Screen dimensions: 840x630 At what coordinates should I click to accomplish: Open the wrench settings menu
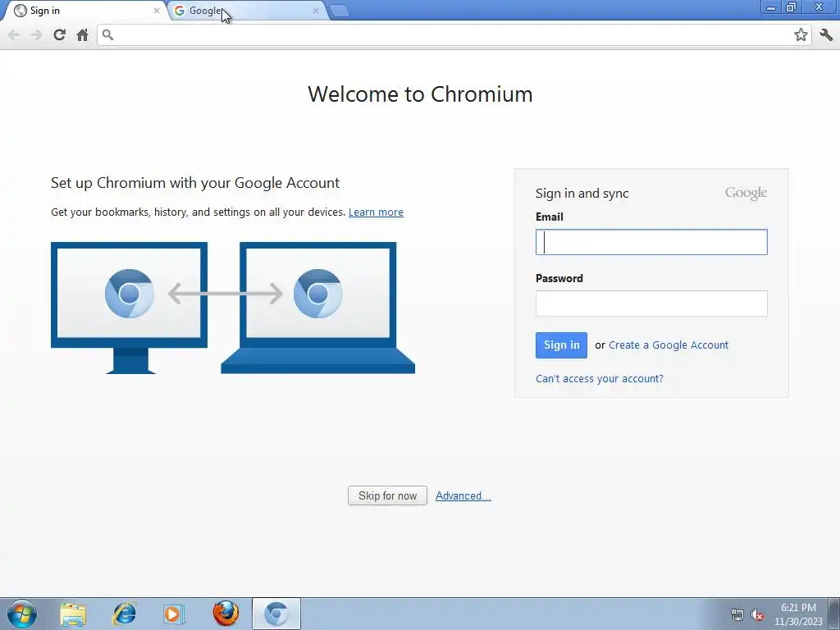(x=826, y=34)
